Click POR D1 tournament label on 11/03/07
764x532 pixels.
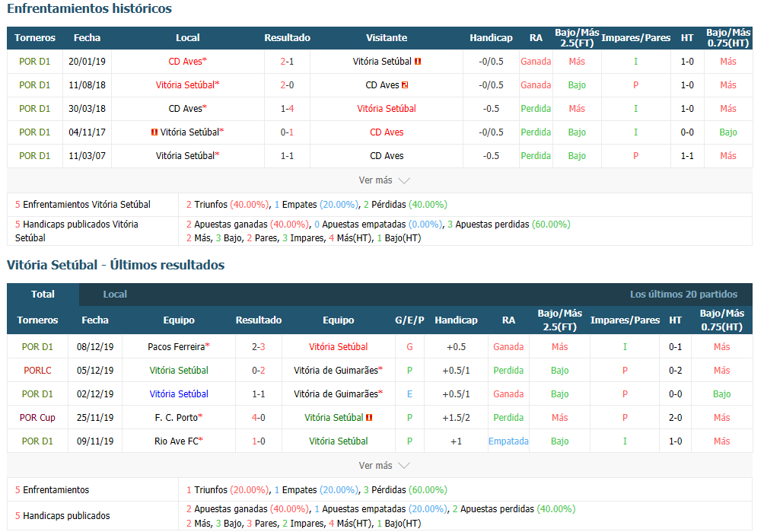tap(34, 156)
